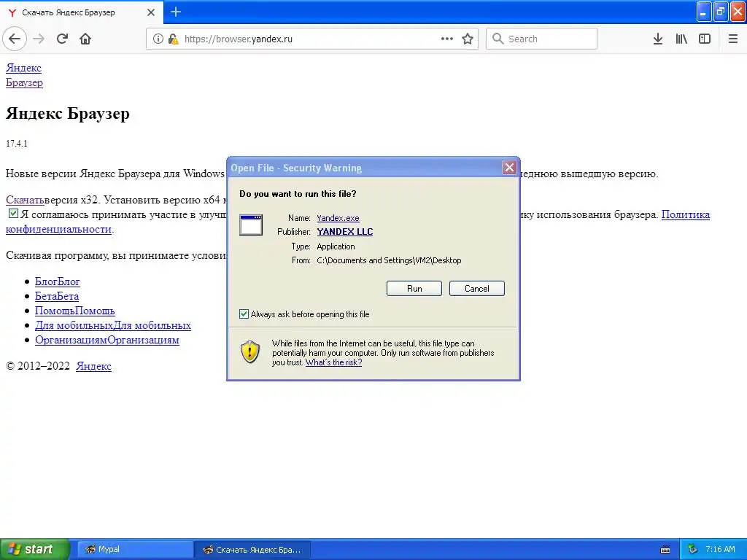Open page actions three-dot menu in address bar
The width and height of the screenshot is (747, 560).
coord(447,39)
